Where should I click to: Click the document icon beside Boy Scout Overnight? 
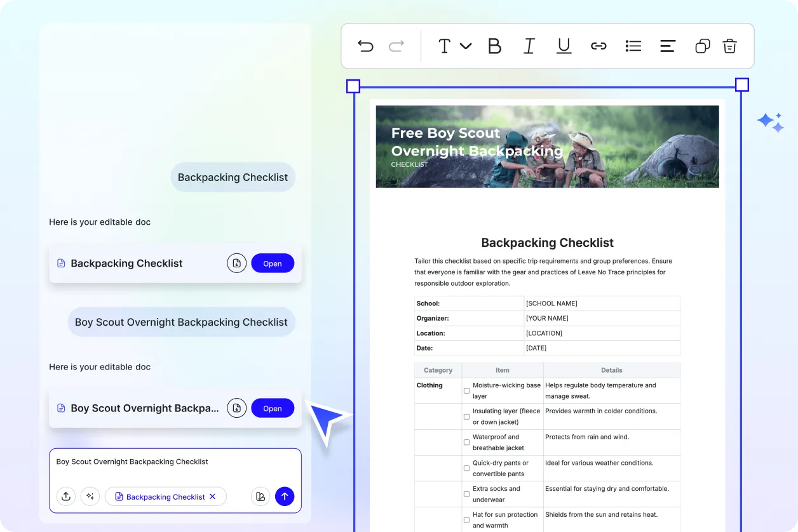click(62, 408)
